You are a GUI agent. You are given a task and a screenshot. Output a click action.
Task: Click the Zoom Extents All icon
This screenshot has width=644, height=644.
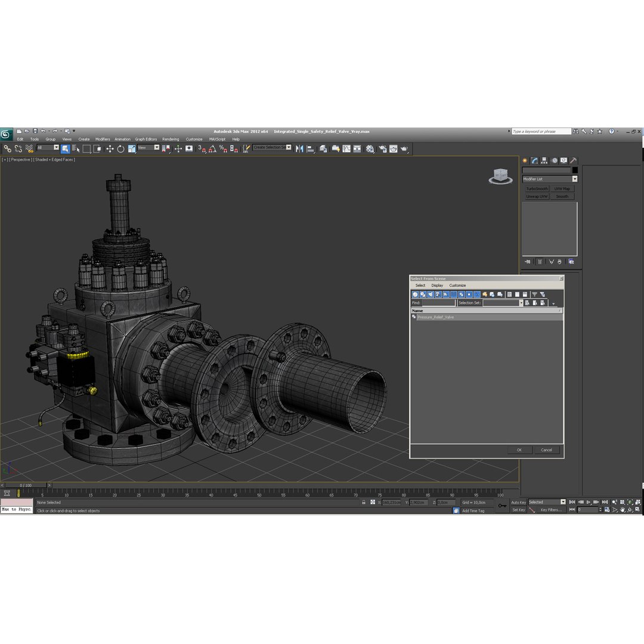[638, 502]
